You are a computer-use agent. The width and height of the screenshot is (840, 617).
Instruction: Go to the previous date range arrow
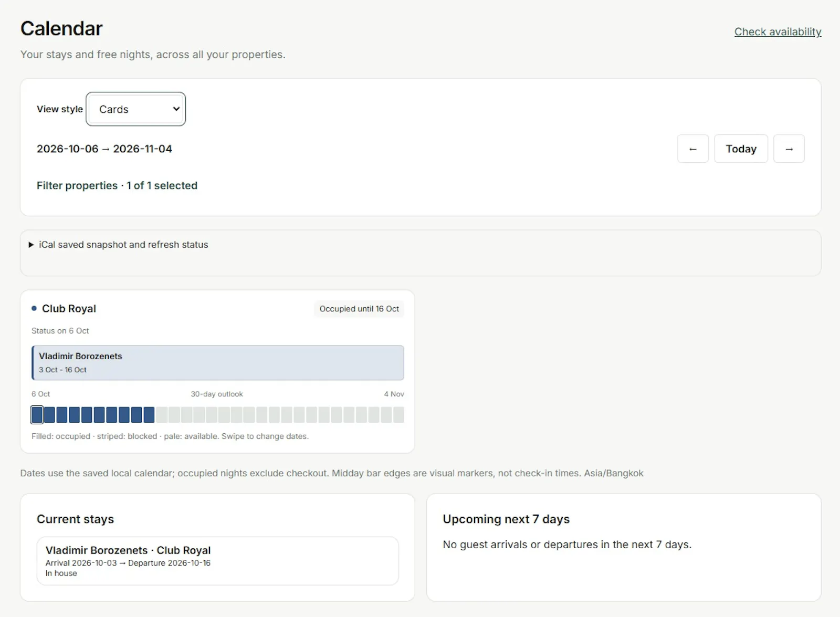(x=692, y=149)
